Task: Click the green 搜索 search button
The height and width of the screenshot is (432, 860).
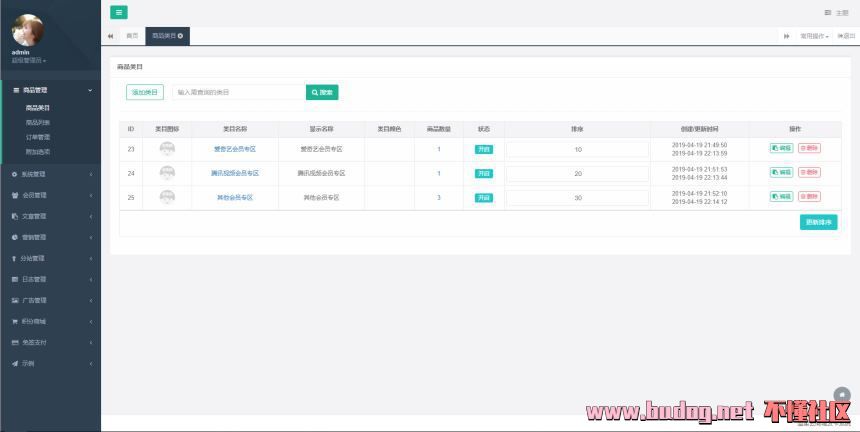Action: (322, 92)
